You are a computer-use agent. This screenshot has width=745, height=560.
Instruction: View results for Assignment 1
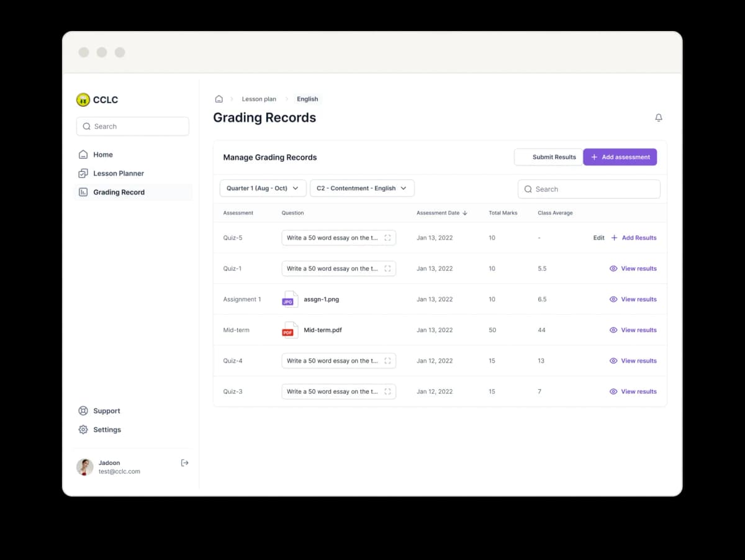pos(633,299)
